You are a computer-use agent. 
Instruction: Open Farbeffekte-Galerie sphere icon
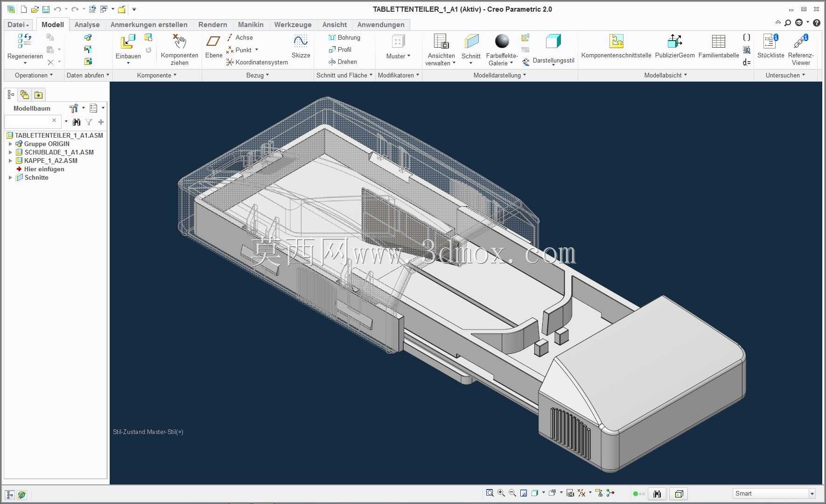[x=502, y=42]
